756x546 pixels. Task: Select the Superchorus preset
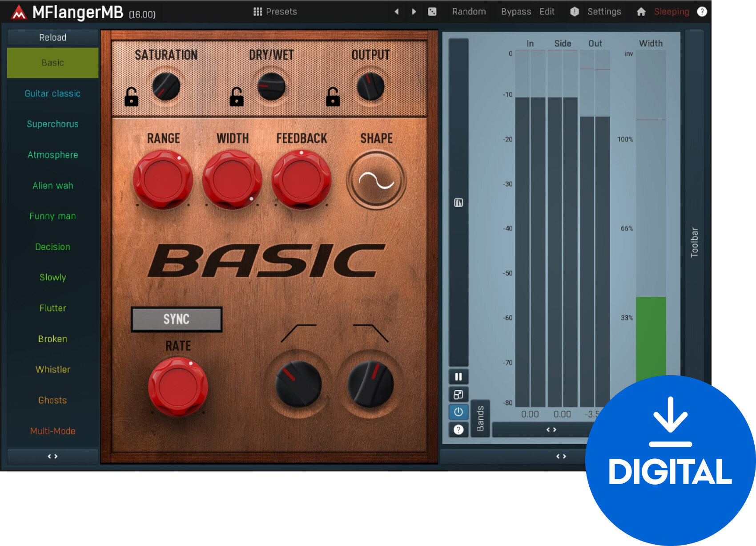[x=52, y=124]
